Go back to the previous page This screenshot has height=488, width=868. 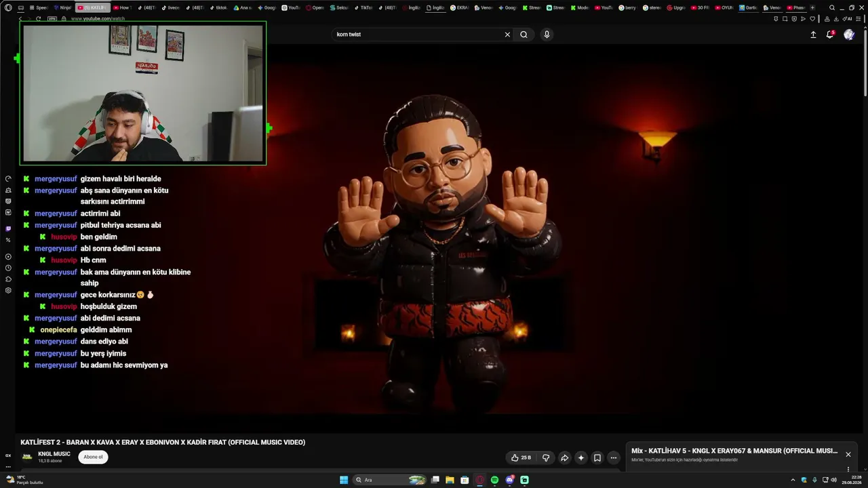[20, 18]
